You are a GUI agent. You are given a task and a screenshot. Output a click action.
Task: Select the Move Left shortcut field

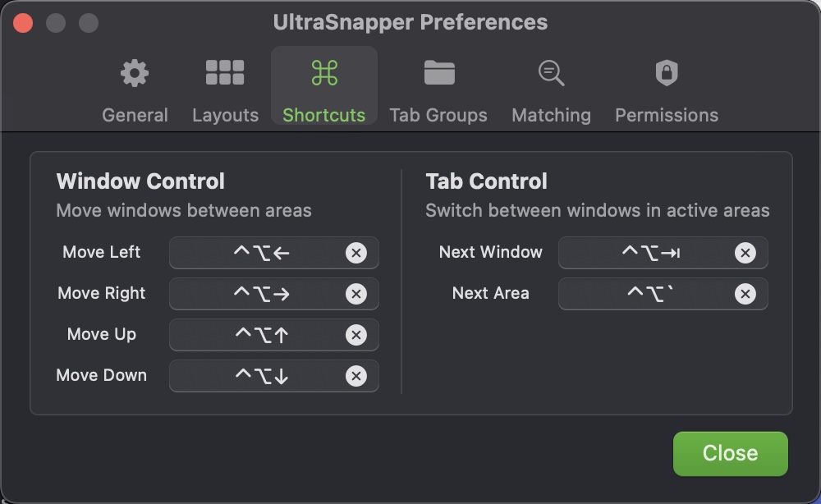tap(263, 253)
